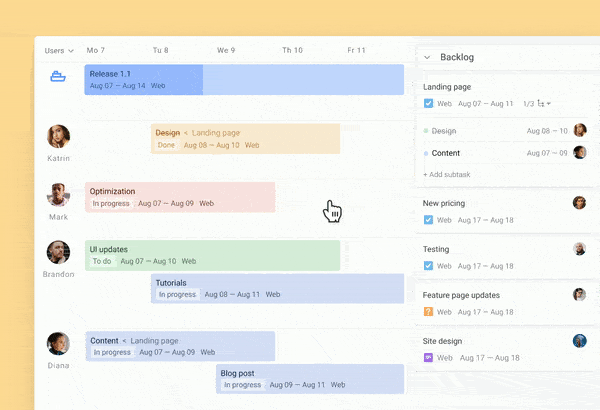This screenshot has height=410, width=600.
Task: Click assignee avatar on Design subtask
Action: pos(580,130)
